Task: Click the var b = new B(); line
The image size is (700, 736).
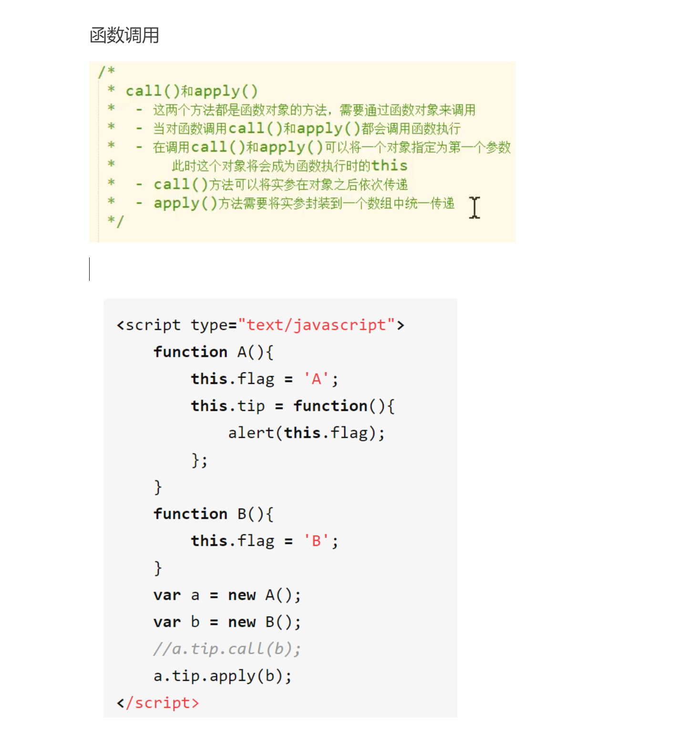Action: [x=227, y=623]
